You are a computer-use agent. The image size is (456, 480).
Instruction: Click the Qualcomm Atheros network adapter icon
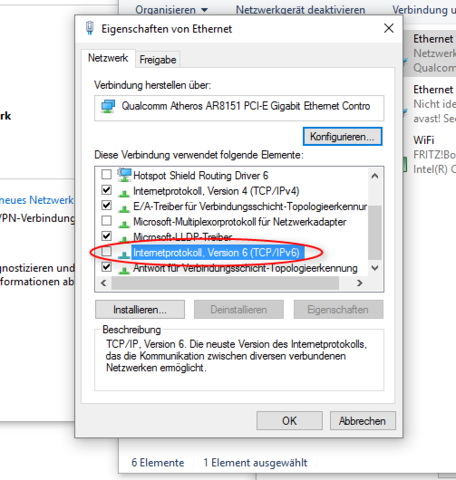[x=108, y=106]
